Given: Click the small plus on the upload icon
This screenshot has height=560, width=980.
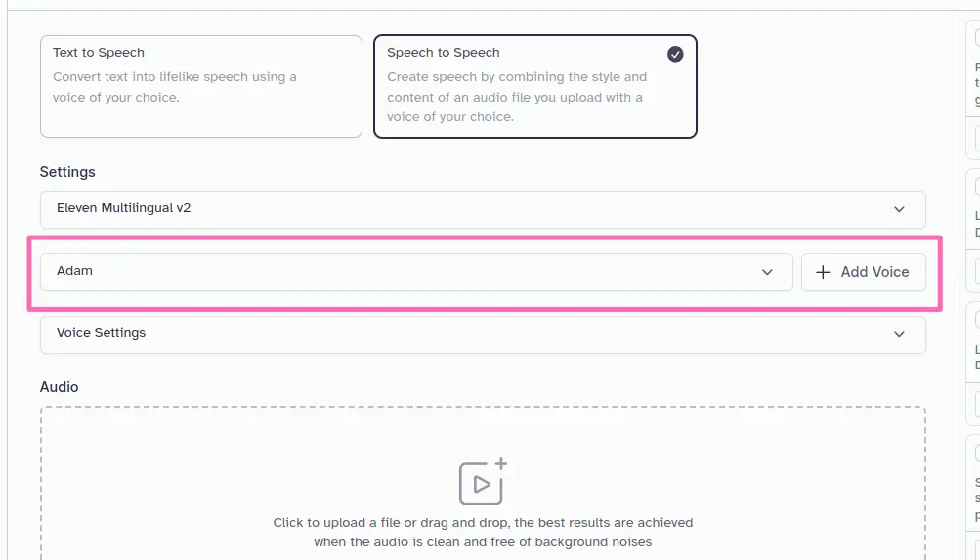Looking at the screenshot, I should click(x=500, y=464).
